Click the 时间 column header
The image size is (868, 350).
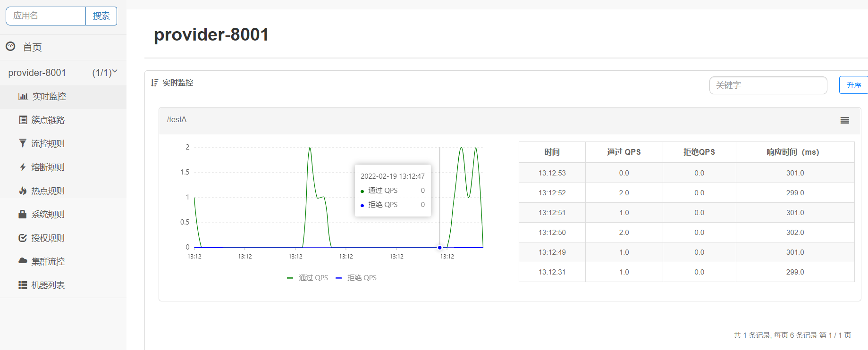tap(552, 152)
